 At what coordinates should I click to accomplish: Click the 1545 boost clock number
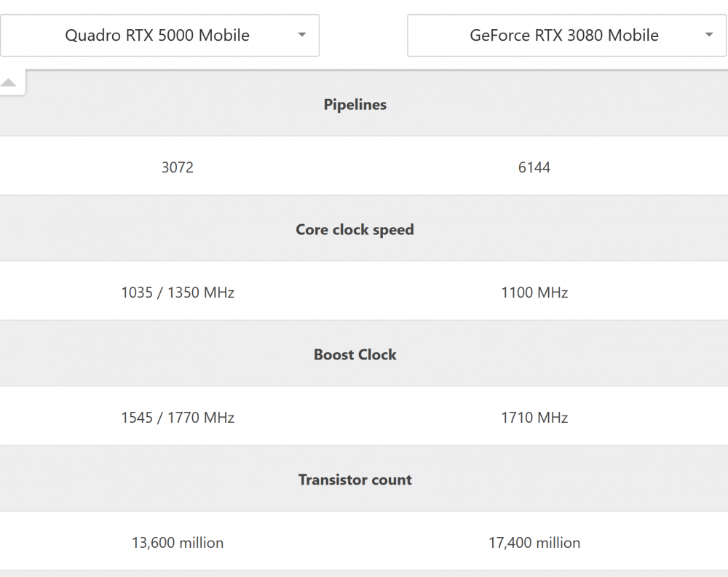point(137,418)
